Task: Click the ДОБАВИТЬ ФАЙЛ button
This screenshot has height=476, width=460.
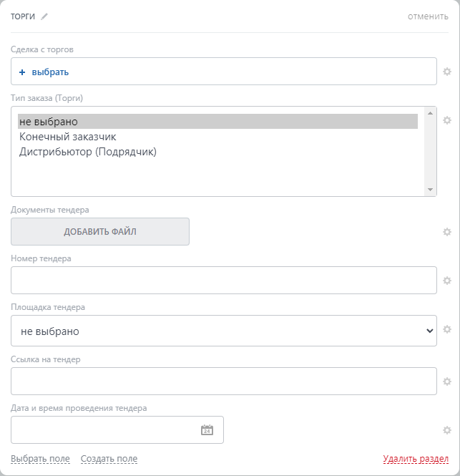Action: pyautogui.click(x=100, y=232)
